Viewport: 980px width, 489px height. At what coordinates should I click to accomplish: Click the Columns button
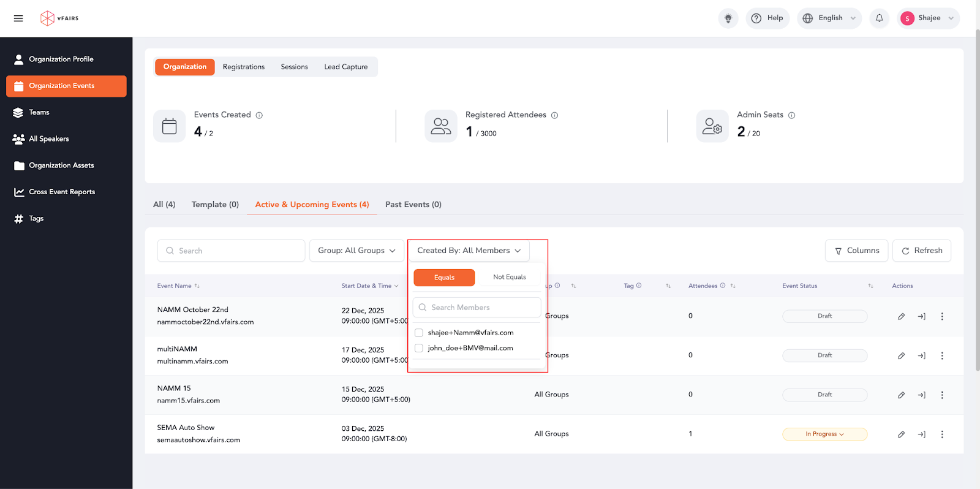click(856, 251)
